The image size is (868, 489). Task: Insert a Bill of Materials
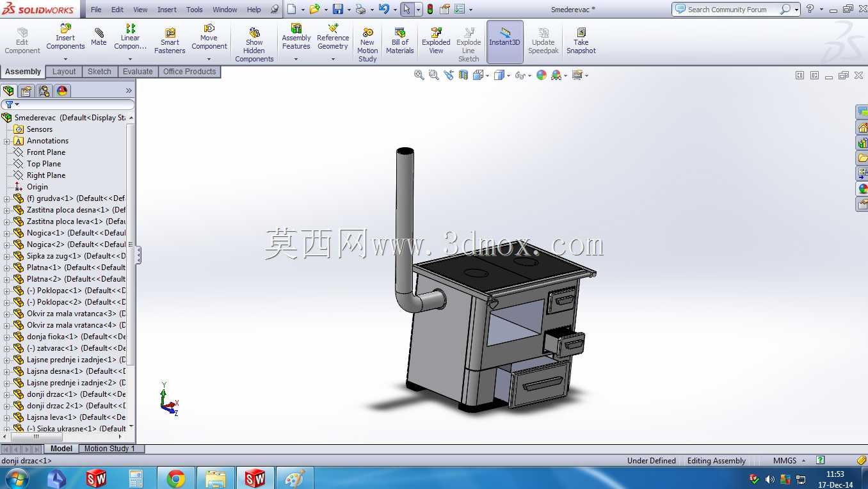(x=400, y=41)
